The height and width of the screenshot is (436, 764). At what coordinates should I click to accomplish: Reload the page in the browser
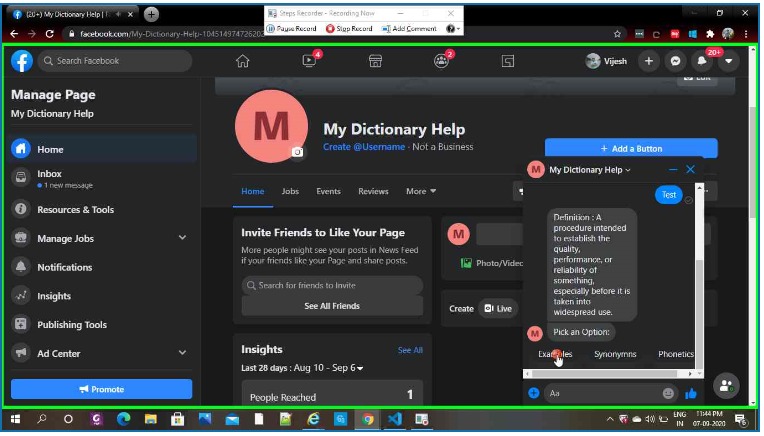49,34
